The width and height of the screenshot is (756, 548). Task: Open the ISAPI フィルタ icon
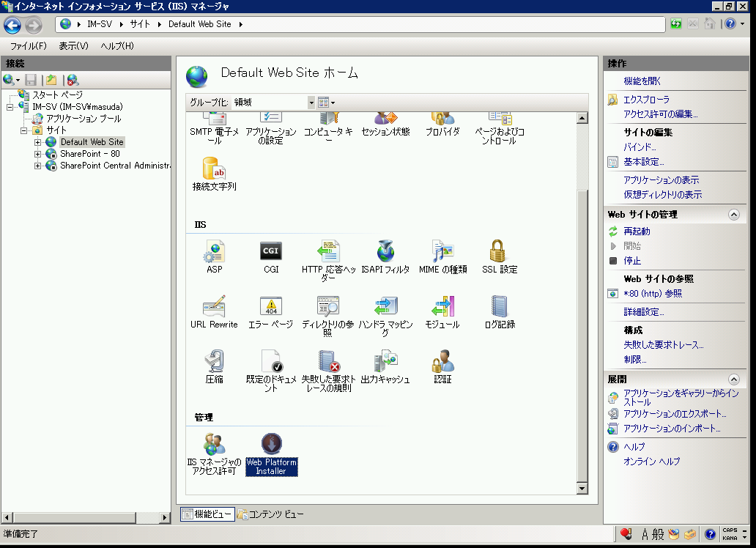pos(386,252)
